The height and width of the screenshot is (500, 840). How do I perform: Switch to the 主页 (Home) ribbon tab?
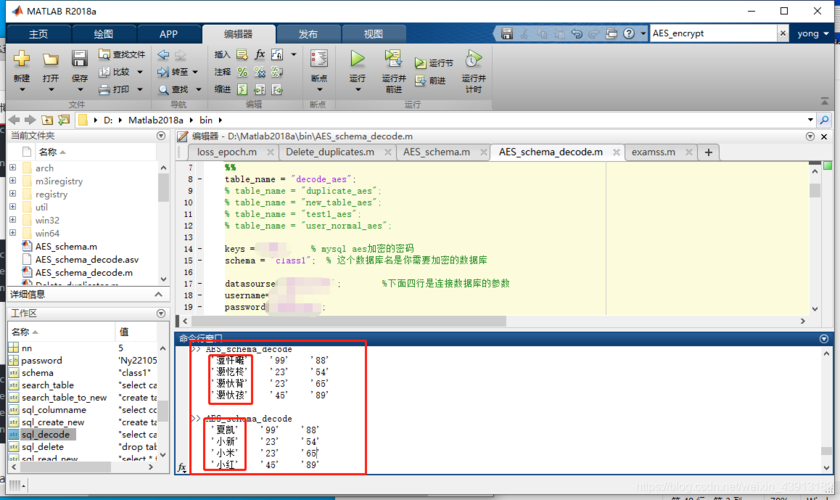click(x=38, y=34)
